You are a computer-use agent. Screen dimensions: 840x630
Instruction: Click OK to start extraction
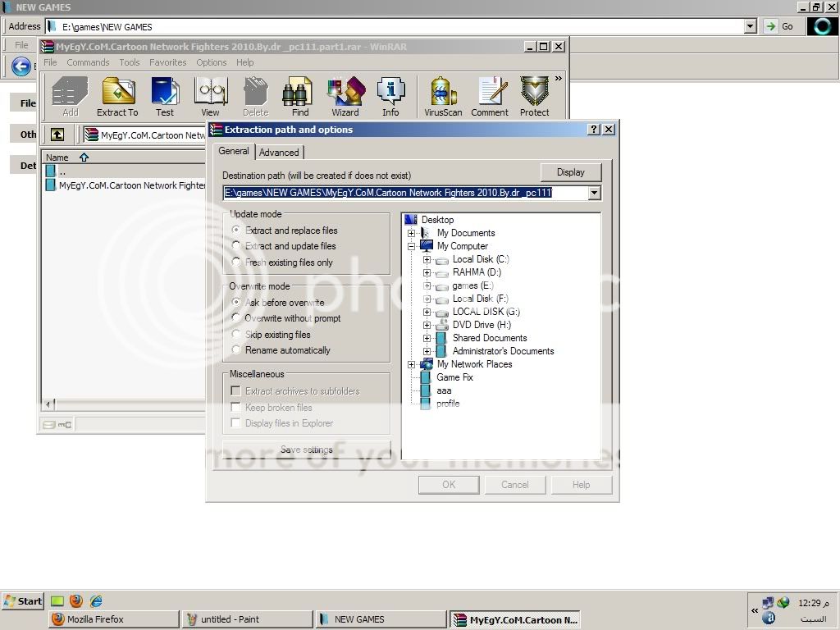click(449, 484)
